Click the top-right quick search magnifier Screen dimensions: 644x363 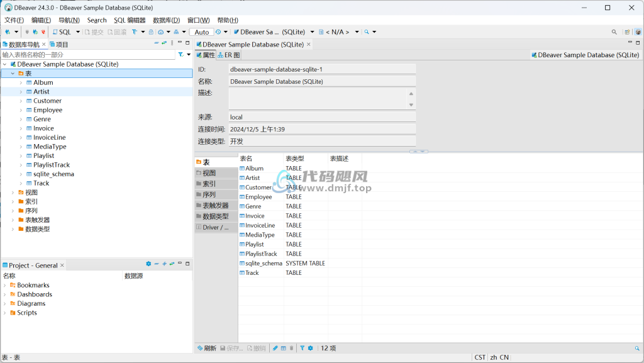click(614, 32)
